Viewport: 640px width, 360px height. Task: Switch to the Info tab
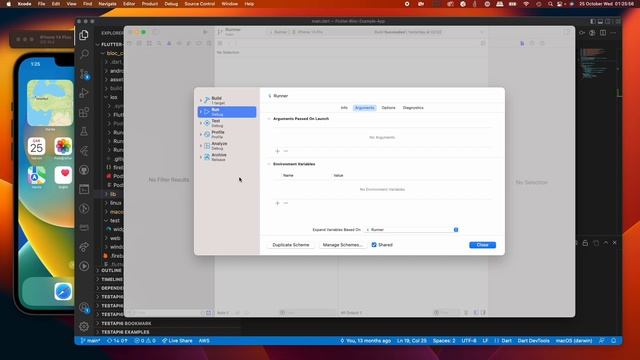click(x=344, y=108)
